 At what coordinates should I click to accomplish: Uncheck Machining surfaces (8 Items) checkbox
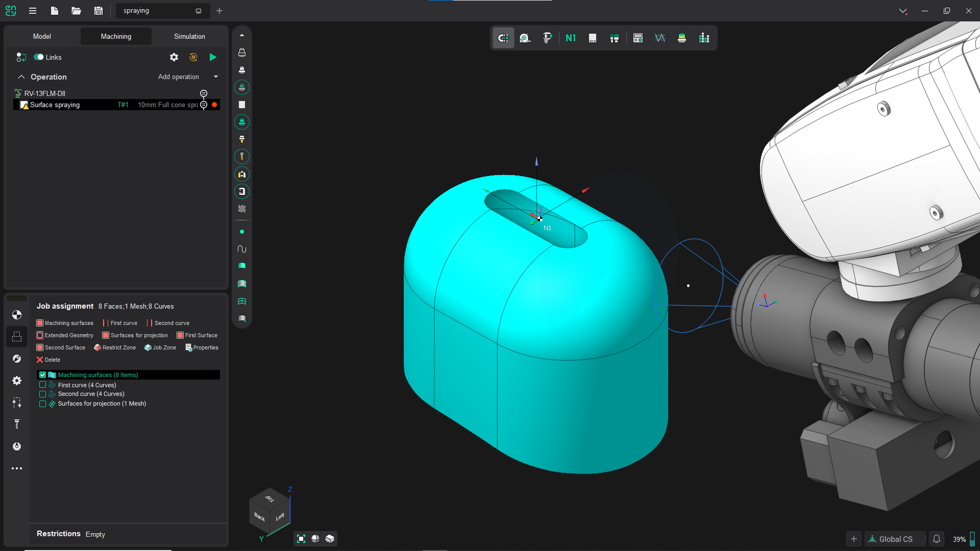[43, 375]
